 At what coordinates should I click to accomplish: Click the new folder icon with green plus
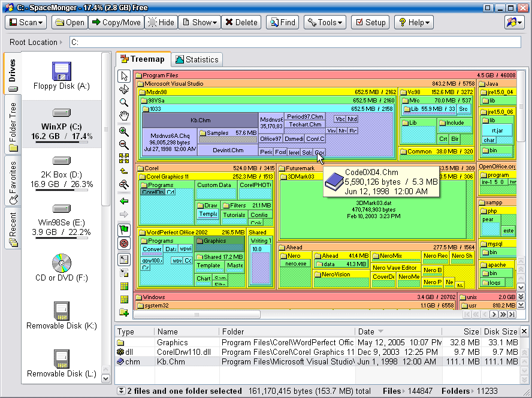[x=124, y=312]
